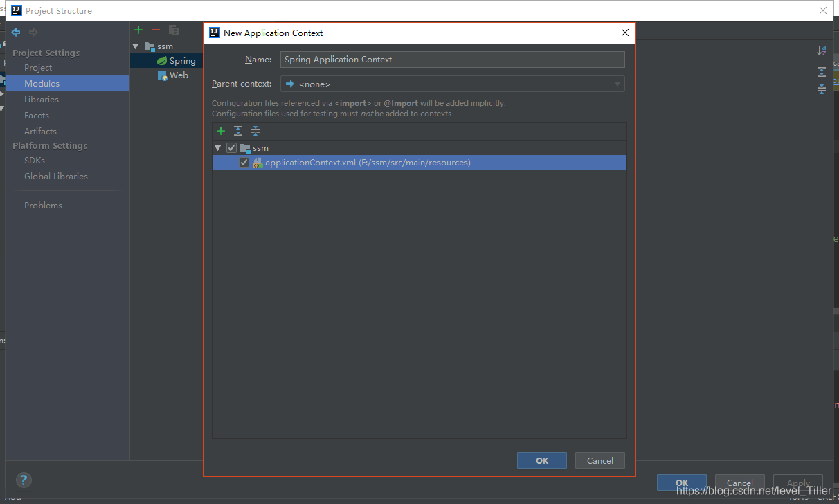Viewport: 839px width, 504px height.
Task: Click the green plus in the context files toolbar
Action: (221, 131)
